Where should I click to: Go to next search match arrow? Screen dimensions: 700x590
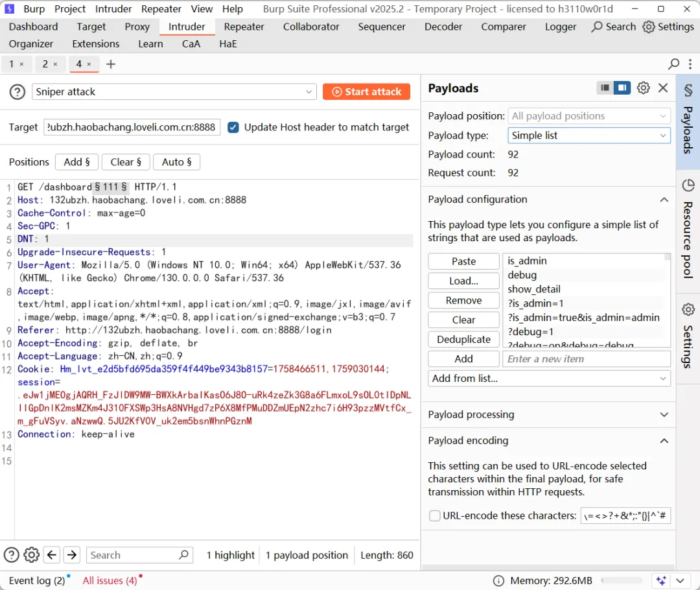(72, 555)
